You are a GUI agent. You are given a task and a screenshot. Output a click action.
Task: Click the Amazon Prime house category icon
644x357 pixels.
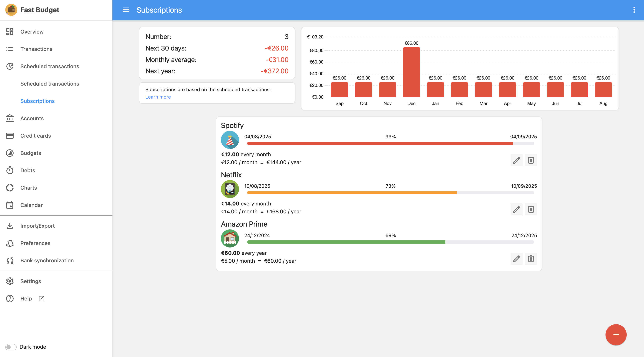click(230, 238)
